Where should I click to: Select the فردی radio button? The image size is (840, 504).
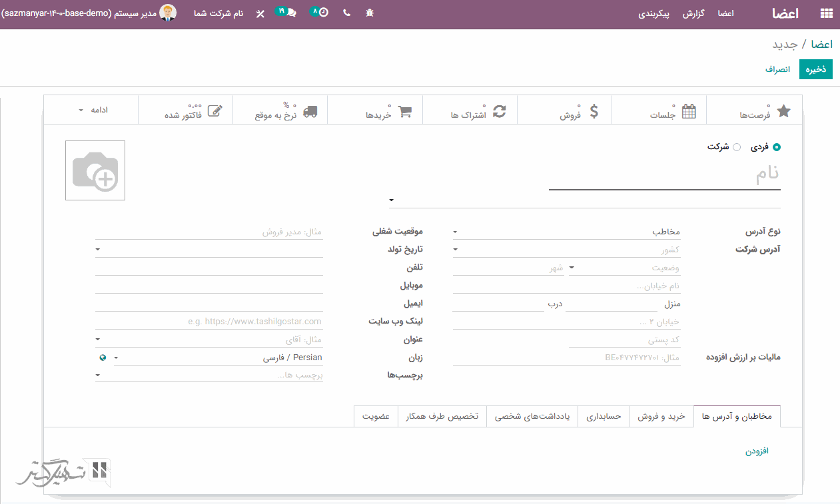click(x=776, y=147)
